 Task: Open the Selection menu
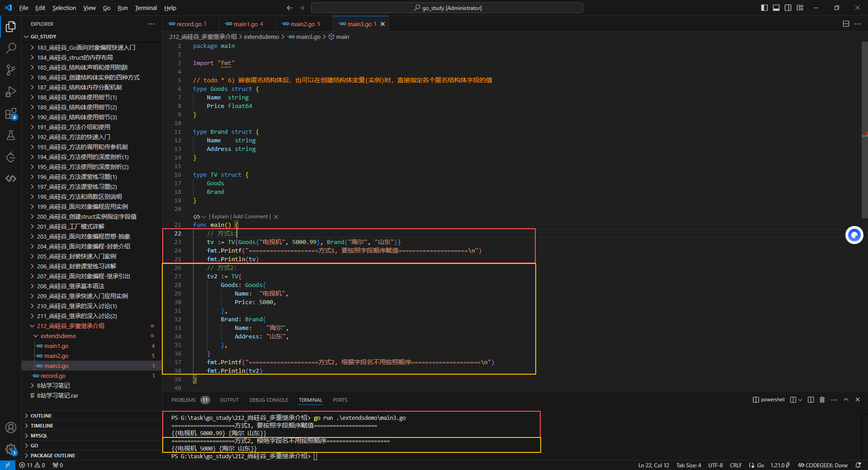tap(64, 8)
